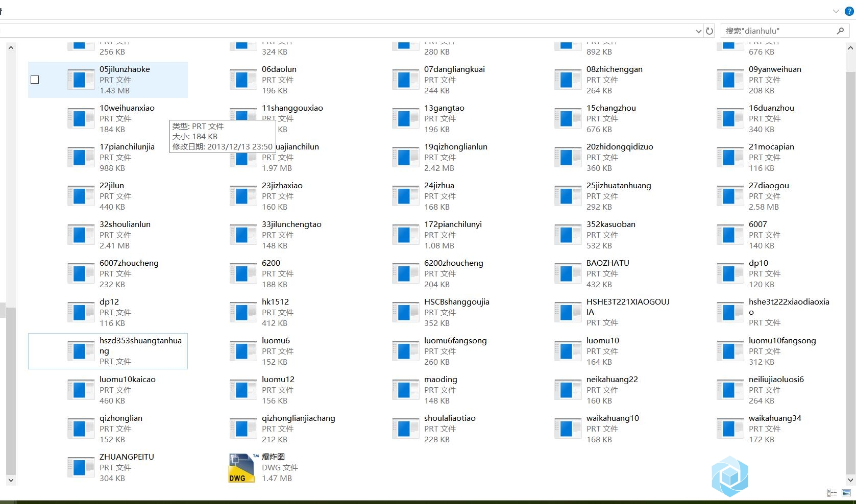Refresh the folder address bar
Image resolution: width=856 pixels, height=504 pixels.
click(710, 31)
